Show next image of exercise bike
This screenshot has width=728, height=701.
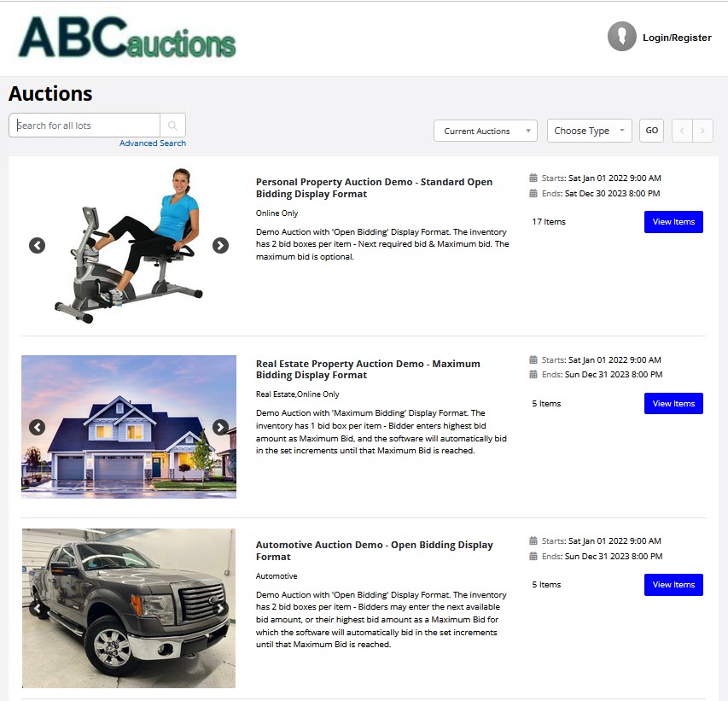click(220, 245)
